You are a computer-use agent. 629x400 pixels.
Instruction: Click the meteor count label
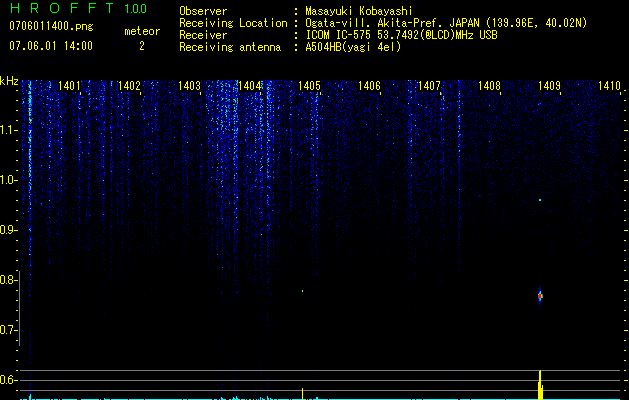[142, 31]
